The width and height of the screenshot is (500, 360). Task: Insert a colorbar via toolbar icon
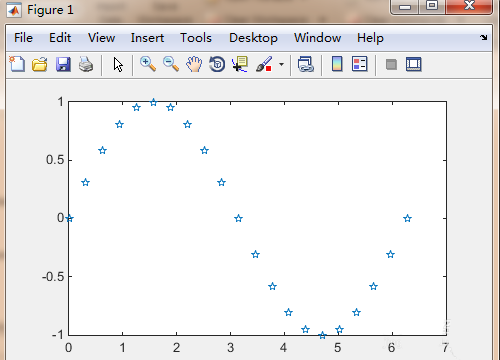[337, 64]
